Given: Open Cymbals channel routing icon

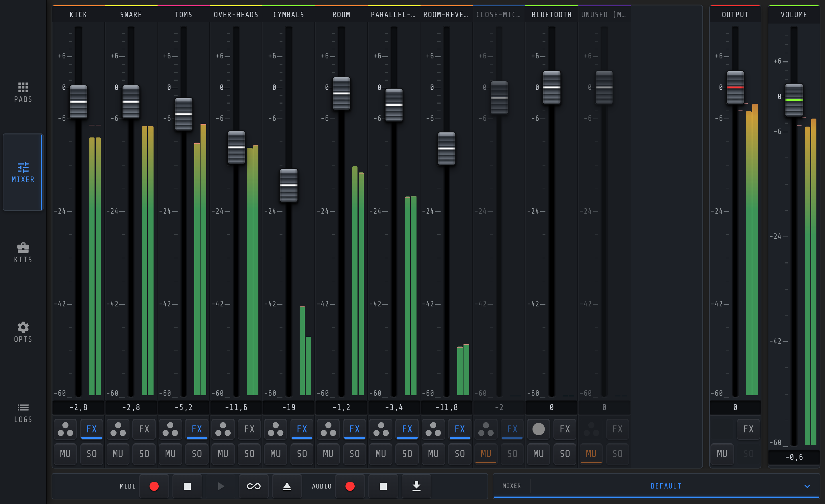Looking at the screenshot, I should tap(276, 429).
